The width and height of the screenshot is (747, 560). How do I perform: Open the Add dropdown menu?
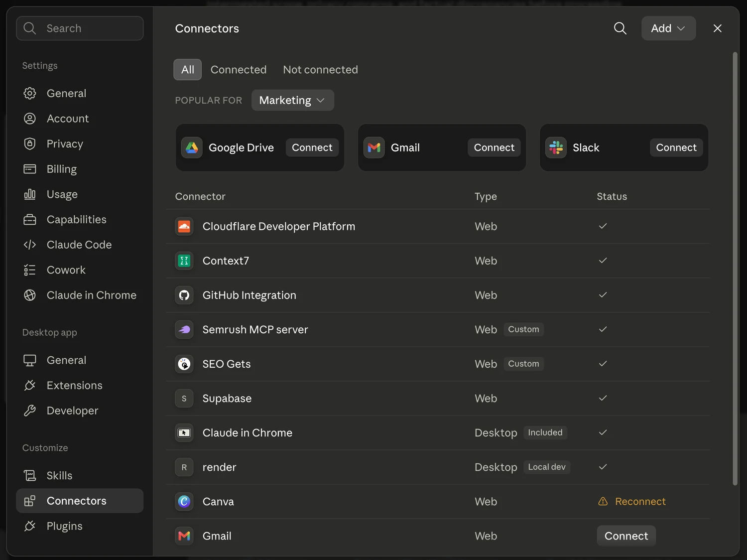(668, 28)
